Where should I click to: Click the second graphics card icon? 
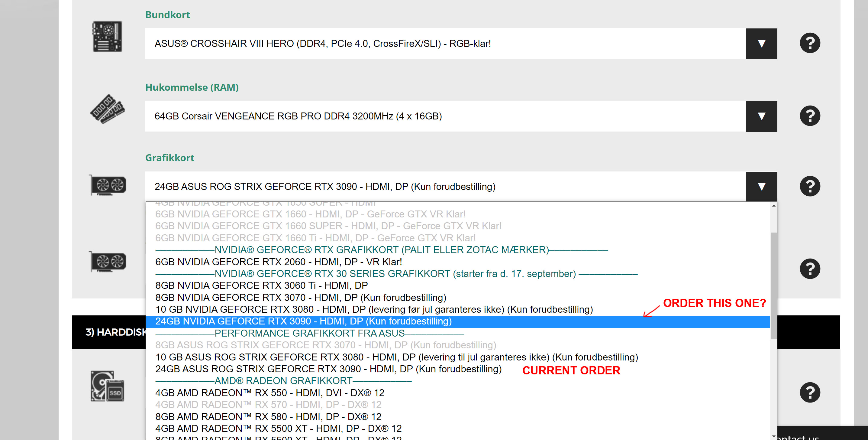108,261
